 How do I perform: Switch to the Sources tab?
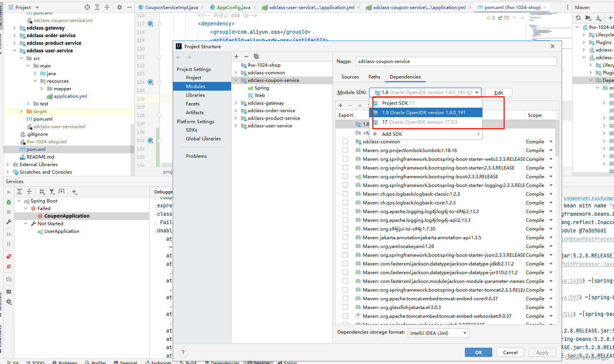(350, 77)
